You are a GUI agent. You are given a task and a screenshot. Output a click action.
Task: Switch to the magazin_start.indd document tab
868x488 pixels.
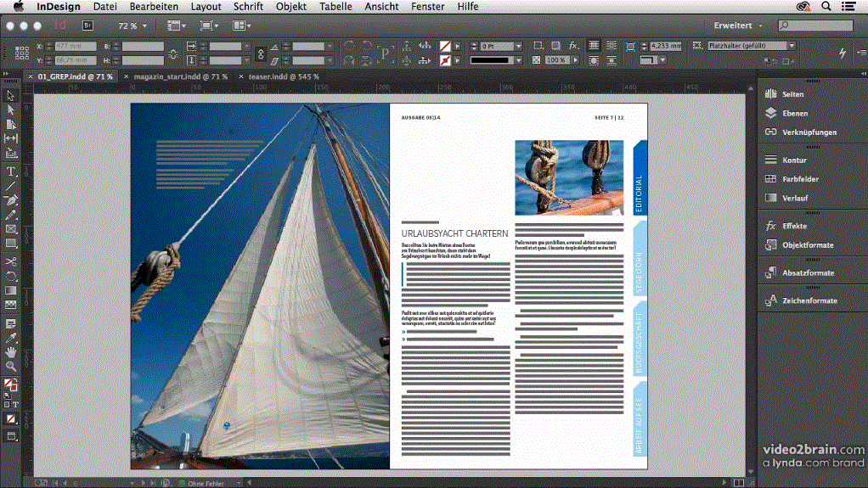pyautogui.click(x=180, y=76)
